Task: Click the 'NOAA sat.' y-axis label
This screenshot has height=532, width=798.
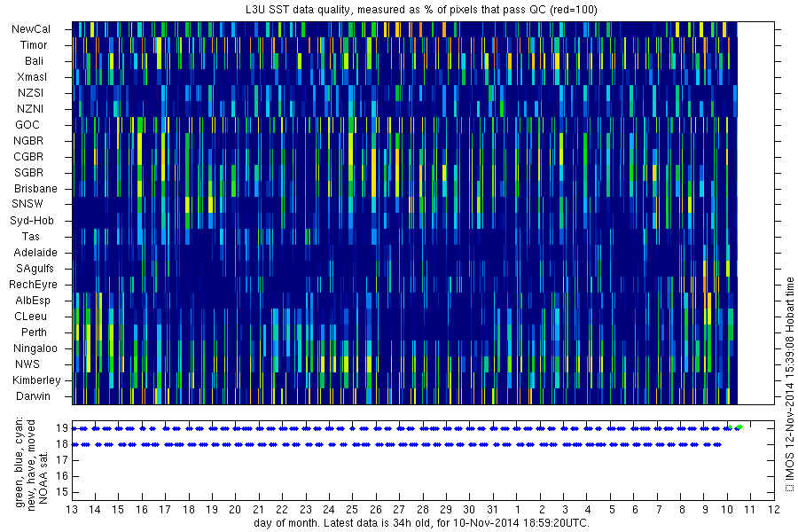Action: tap(43, 477)
